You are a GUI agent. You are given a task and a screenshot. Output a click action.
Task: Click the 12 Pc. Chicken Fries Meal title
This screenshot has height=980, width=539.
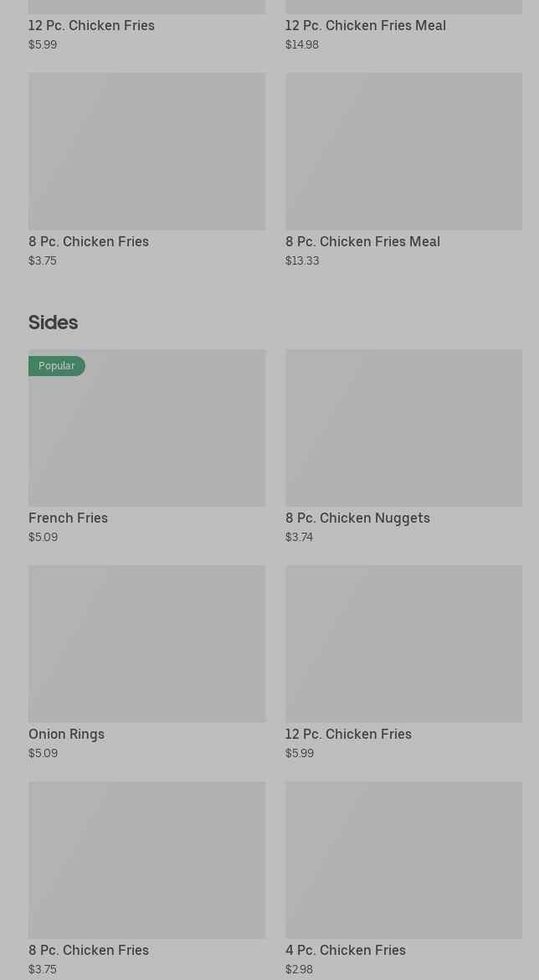(366, 25)
